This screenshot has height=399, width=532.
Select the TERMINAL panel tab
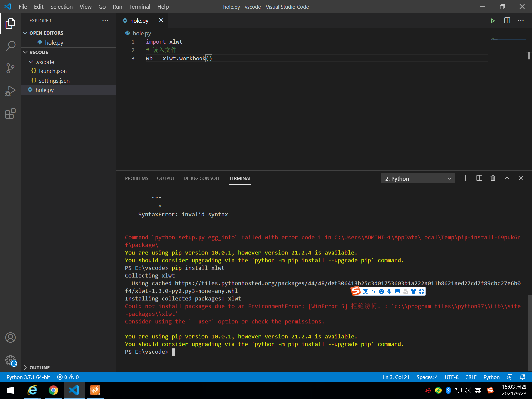pos(240,178)
